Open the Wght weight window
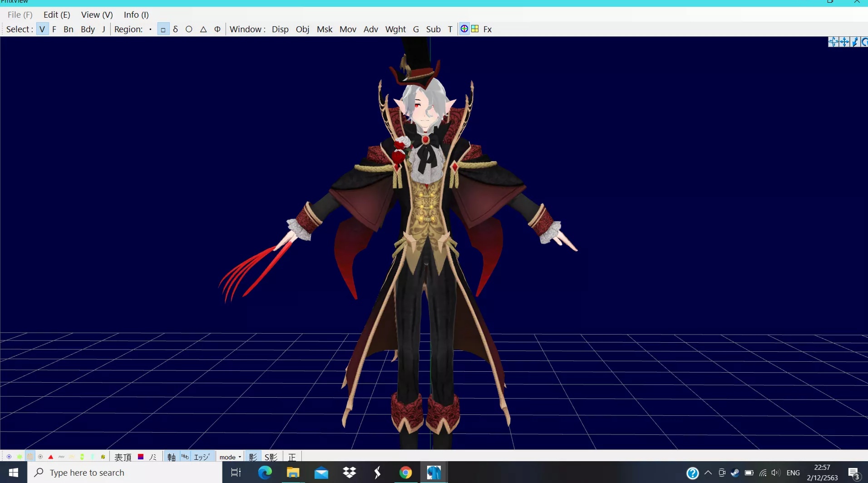The height and width of the screenshot is (483, 868). pos(395,29)
